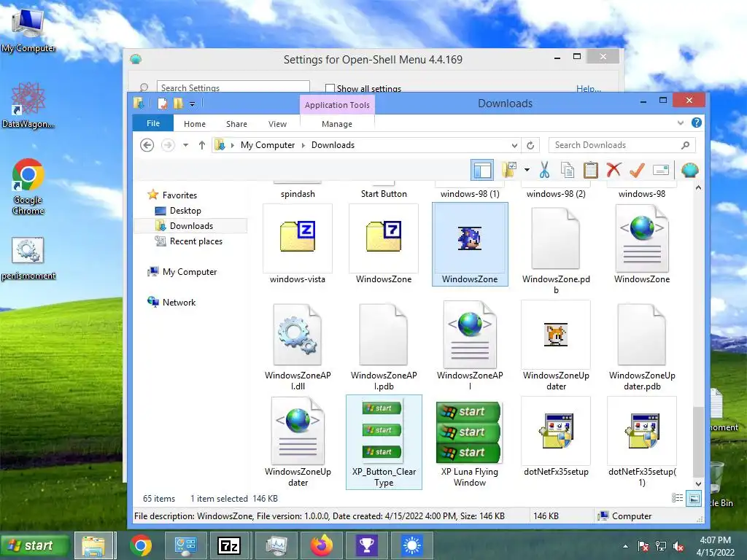Click the Search Settings field in Open-Shell
Screen dimensions: 747x560
click(233, 87)
